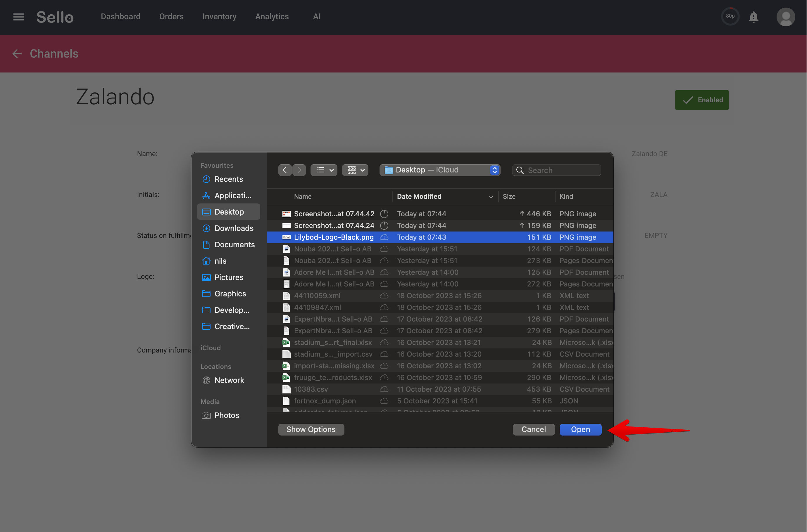Select Lilybod-Logo-Black.png file

tap(440, 237)
